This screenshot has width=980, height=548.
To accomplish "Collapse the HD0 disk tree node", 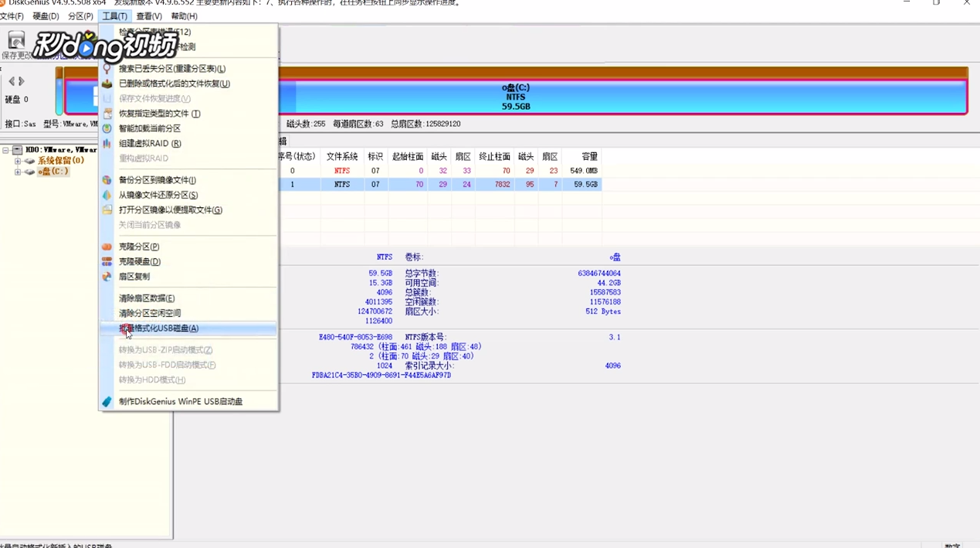I will coord(5,150).
